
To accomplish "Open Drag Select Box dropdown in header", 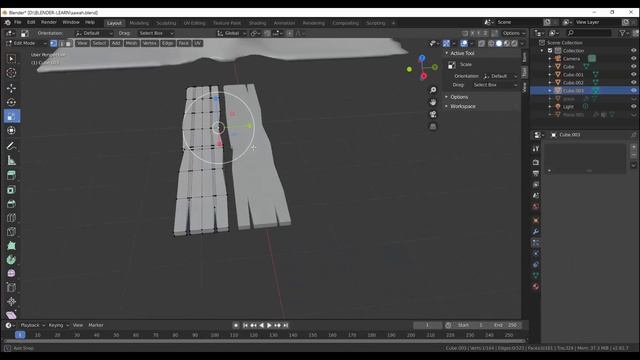I will point(156,33).
